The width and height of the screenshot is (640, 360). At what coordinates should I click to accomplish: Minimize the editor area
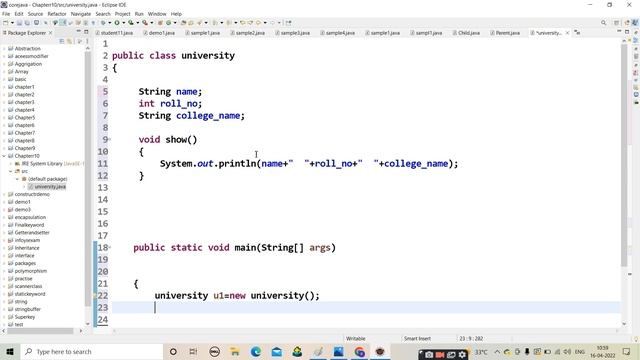point(619,32)
